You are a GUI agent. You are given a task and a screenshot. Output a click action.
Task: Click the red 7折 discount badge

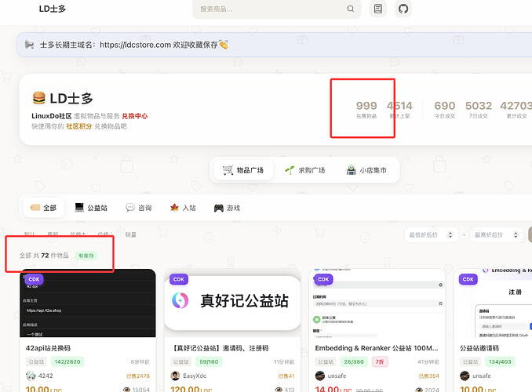(x=380, y=362)
